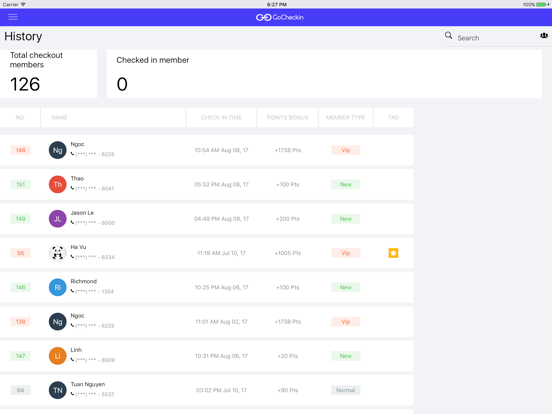Image resolution: width=552 pixels, height=414 pixels.
Task: Open Ha Vu's panda avatar
Action: click(x=57, y=253)
